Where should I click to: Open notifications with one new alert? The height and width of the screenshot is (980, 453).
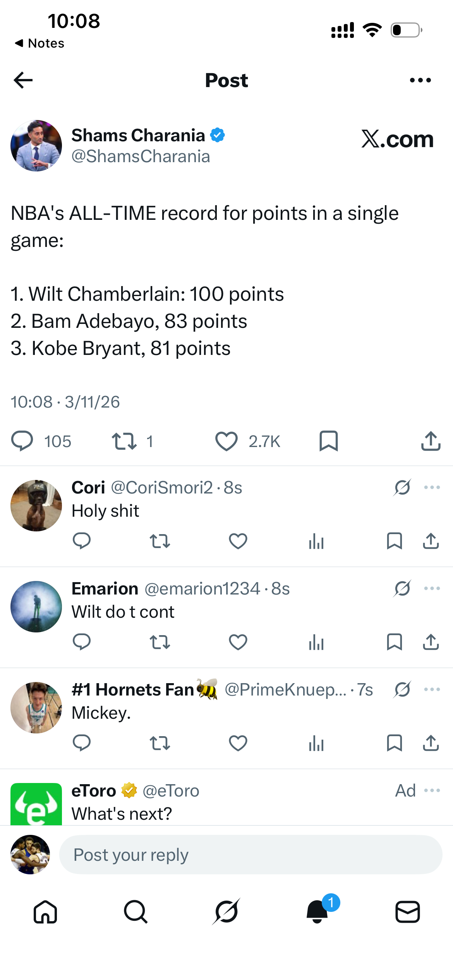[x=318, y=910]
